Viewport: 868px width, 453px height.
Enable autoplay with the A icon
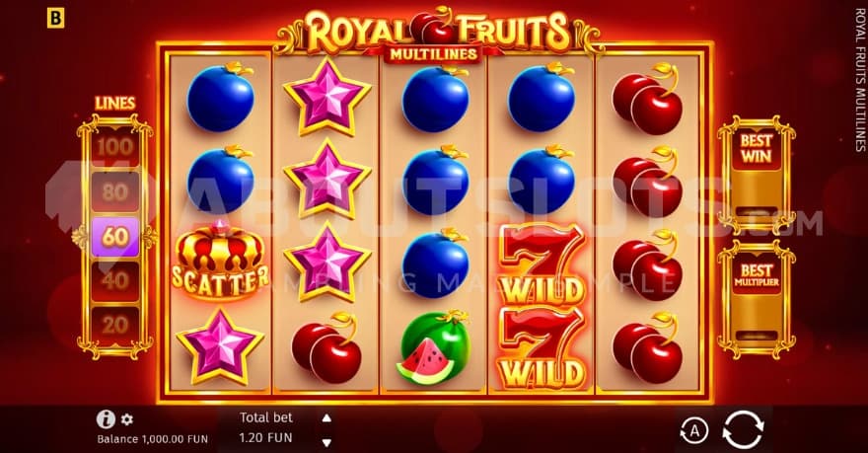click(694, 430)
